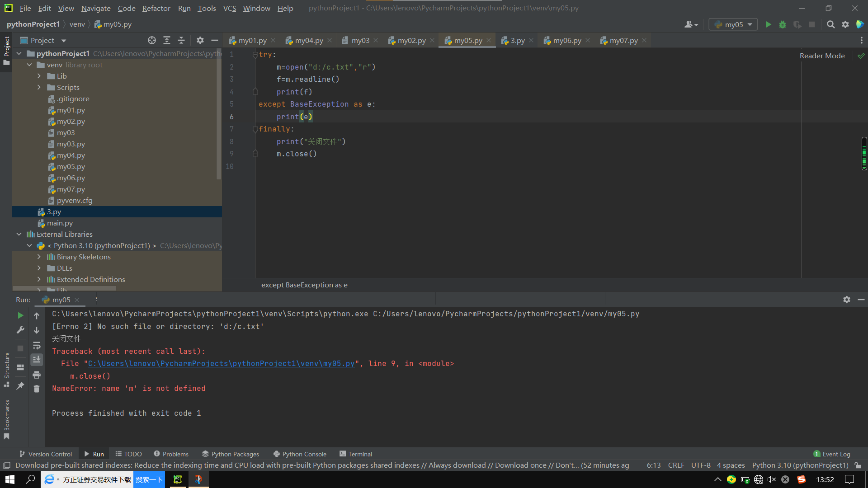Click PyCharm icon in taskbar

(x=178, y=479)
